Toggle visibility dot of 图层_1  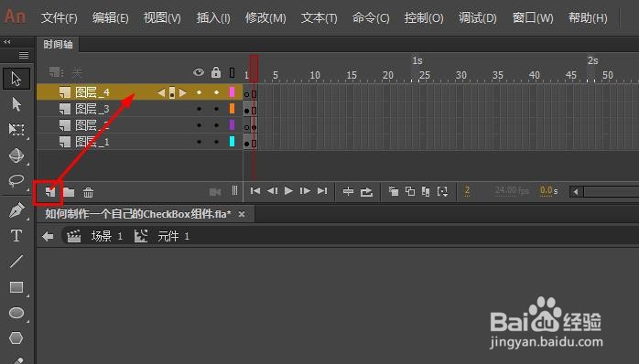(199, 142)
